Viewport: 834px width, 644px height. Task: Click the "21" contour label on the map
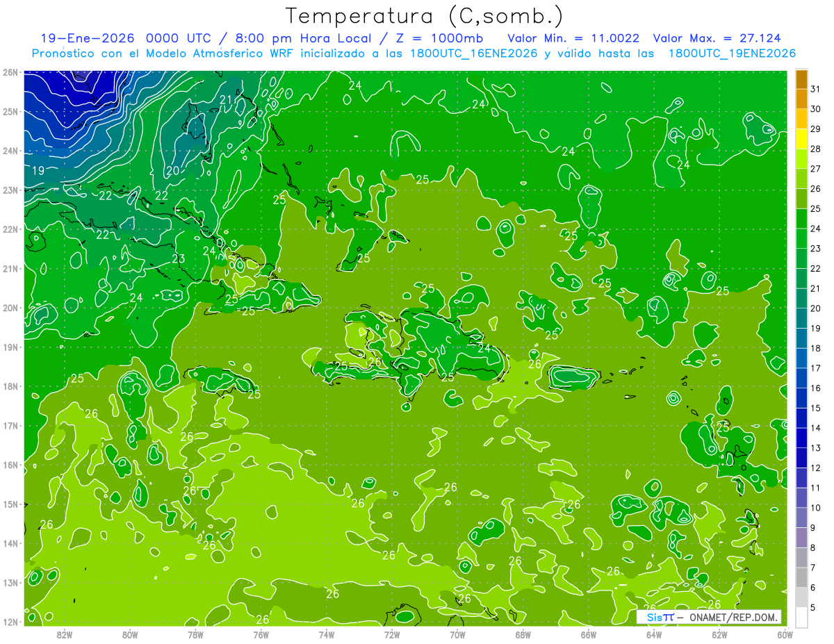(x=226, y=100)
